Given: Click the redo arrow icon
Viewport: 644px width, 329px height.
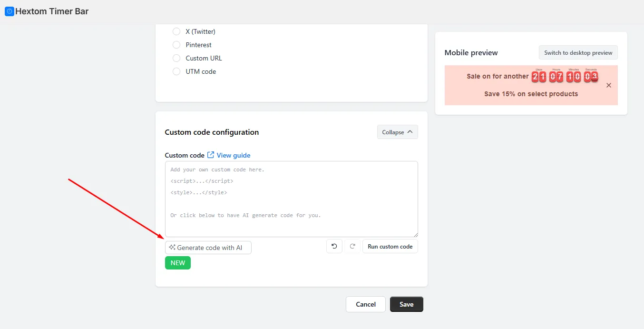Looking at the screenshot, I should (x=352, y=246).
